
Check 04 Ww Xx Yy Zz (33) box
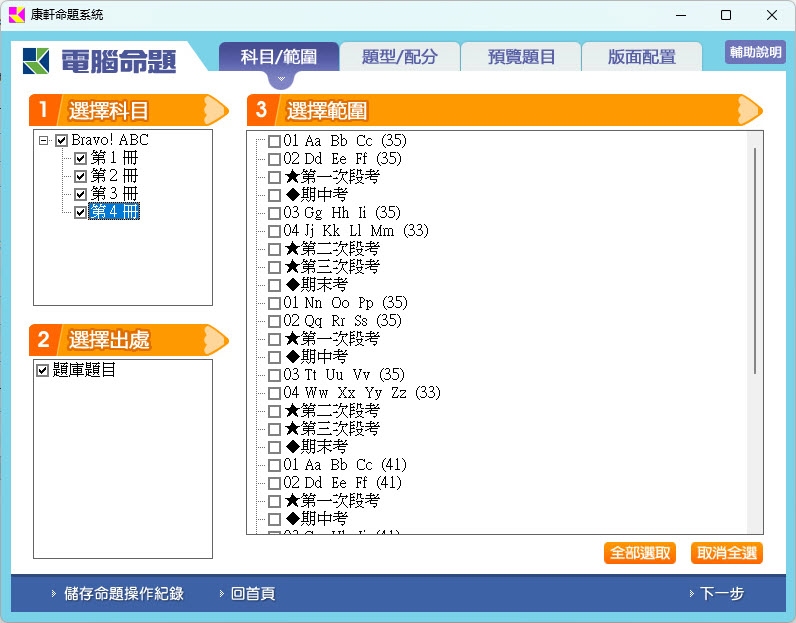pos(274,393)
